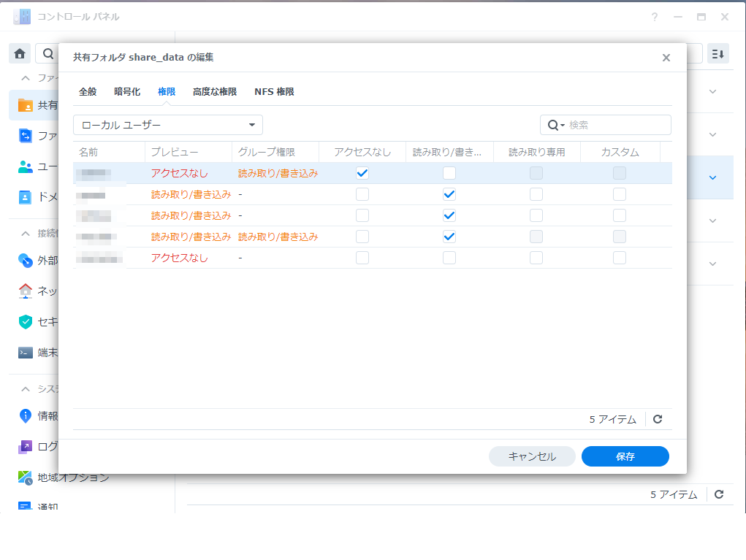Open the ドメ domain sidebar icon
746x560 pixels.
pos(26,197)
